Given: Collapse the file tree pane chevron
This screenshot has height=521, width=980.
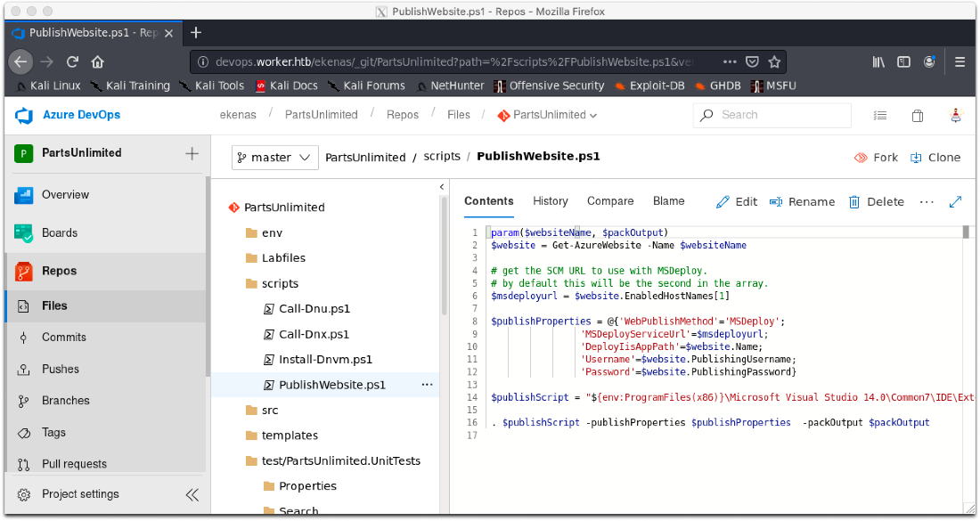Looking at the screenshot, I should coord(442,187).
